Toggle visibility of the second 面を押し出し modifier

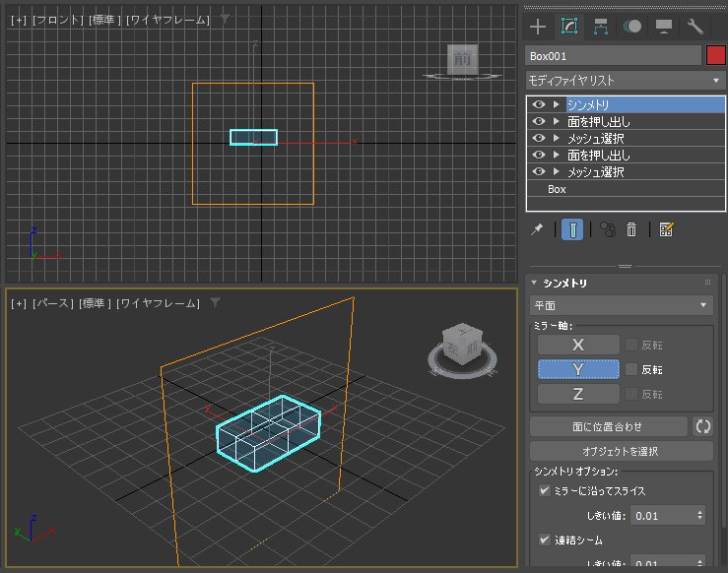pyautogui.click(x=539, y=155)
